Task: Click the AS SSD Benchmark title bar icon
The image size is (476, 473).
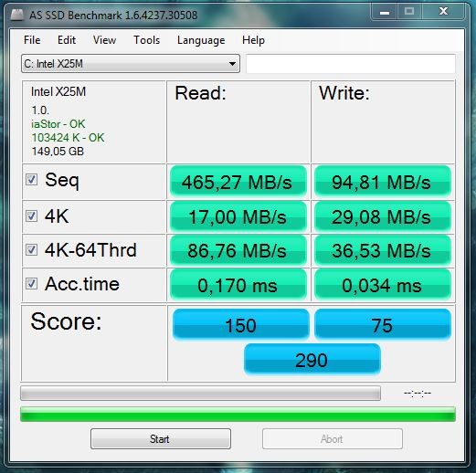Action: (17, 15)
